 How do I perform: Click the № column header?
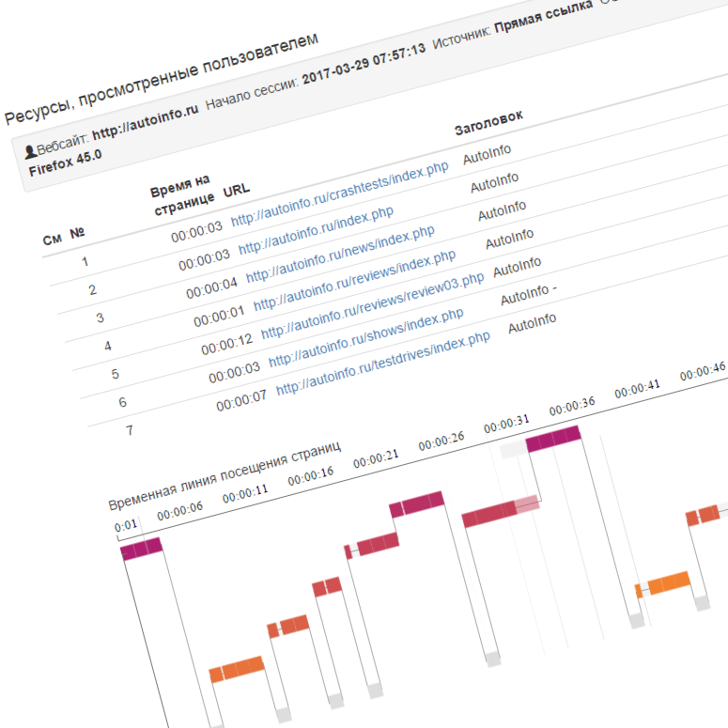(77, 233)
